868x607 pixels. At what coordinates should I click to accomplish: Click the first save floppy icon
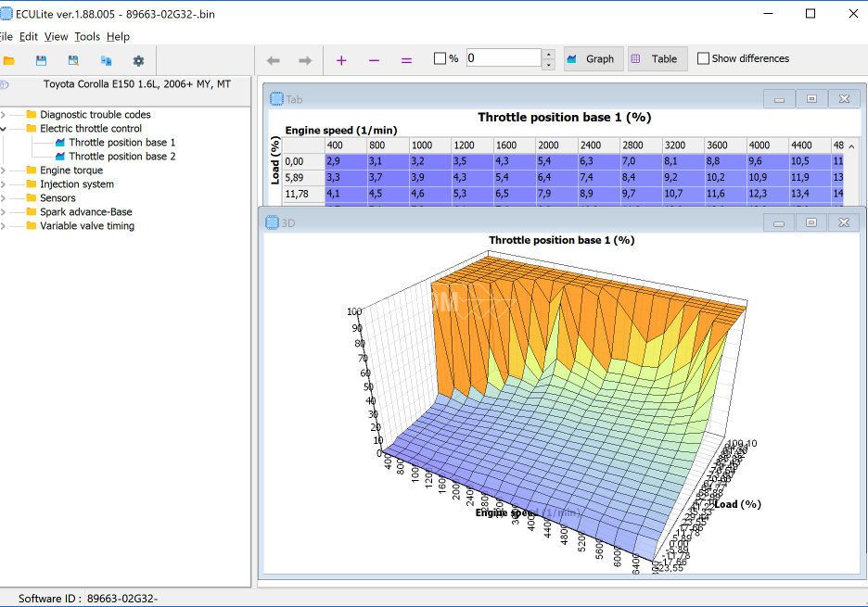pyautogui.click(x=41, y=61)
